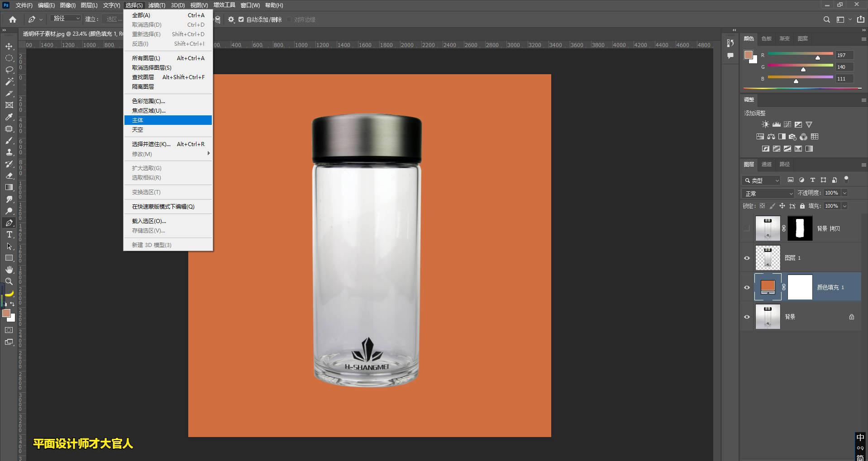Switch to the 通道 tab
Viewport: 868px width, 461px height.
(766, 164)
